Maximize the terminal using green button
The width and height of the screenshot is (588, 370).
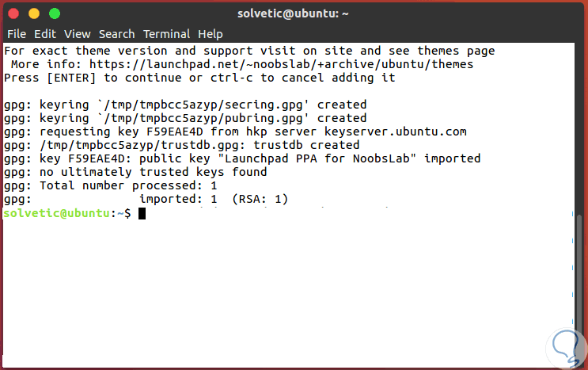54,13
